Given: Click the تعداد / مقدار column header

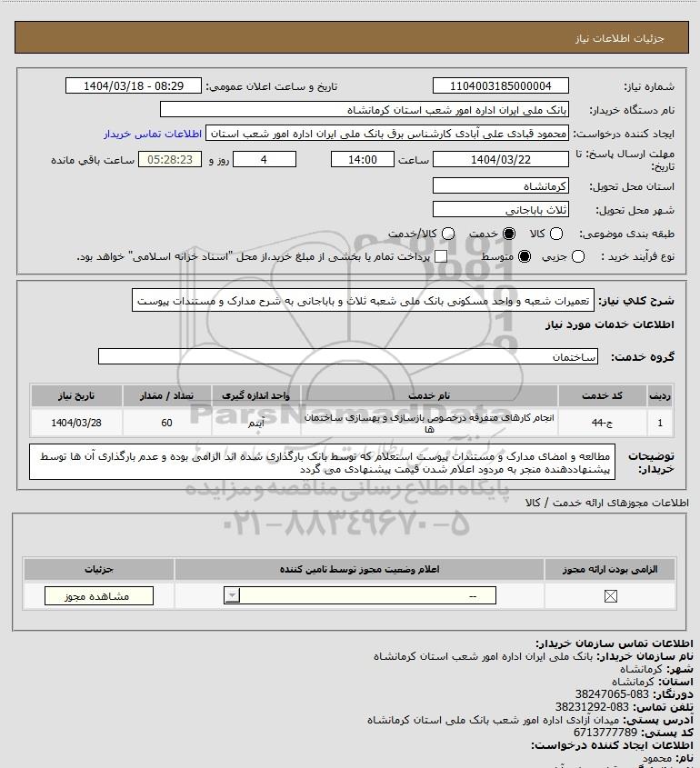Looking at the screenshot, I should (167, 395).
